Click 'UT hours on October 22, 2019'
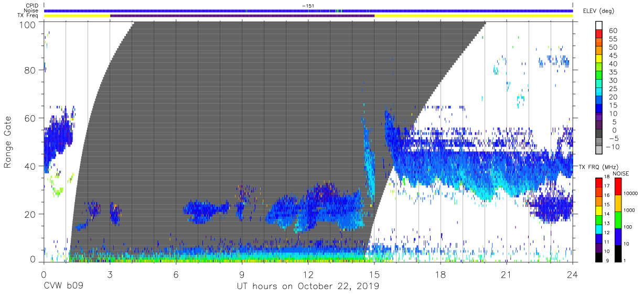The width and height of the screenshot is (644, 297). pos(308,287)
